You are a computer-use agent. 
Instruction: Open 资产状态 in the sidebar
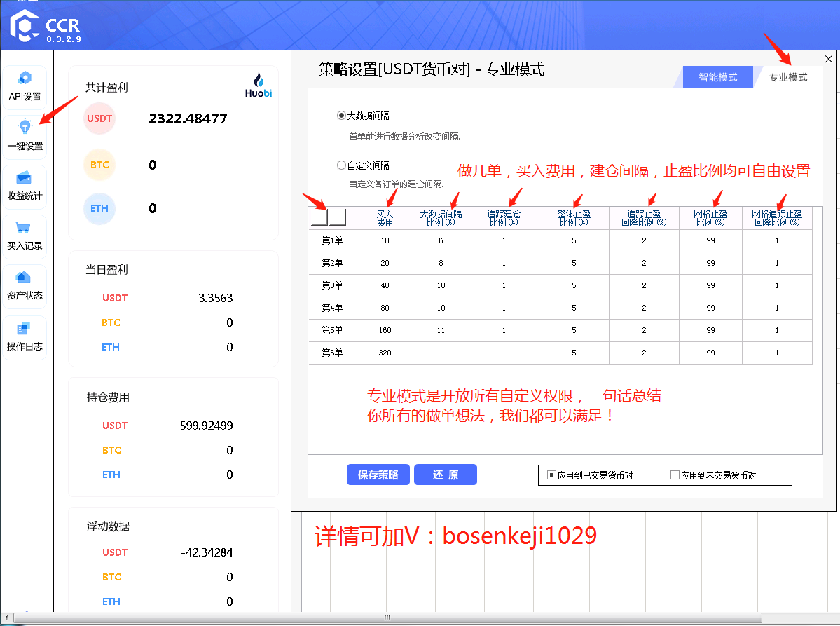(24, 286)
